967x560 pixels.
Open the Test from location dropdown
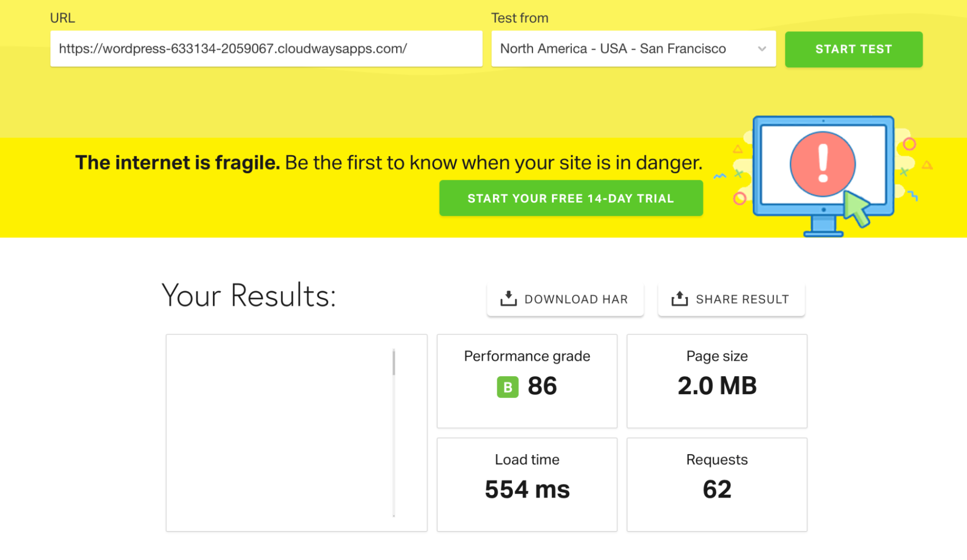coord(624,49)
